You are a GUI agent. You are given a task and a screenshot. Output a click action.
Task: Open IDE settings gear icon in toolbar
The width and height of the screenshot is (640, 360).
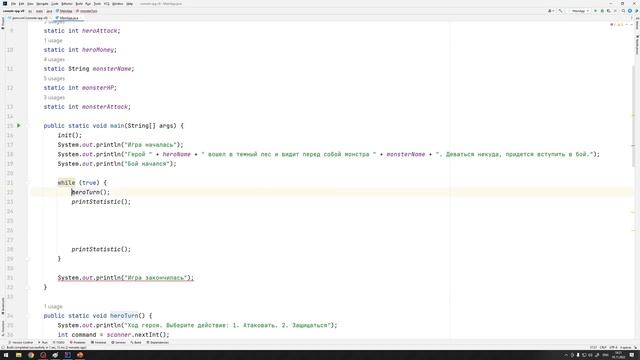click(x=630, y=11)
